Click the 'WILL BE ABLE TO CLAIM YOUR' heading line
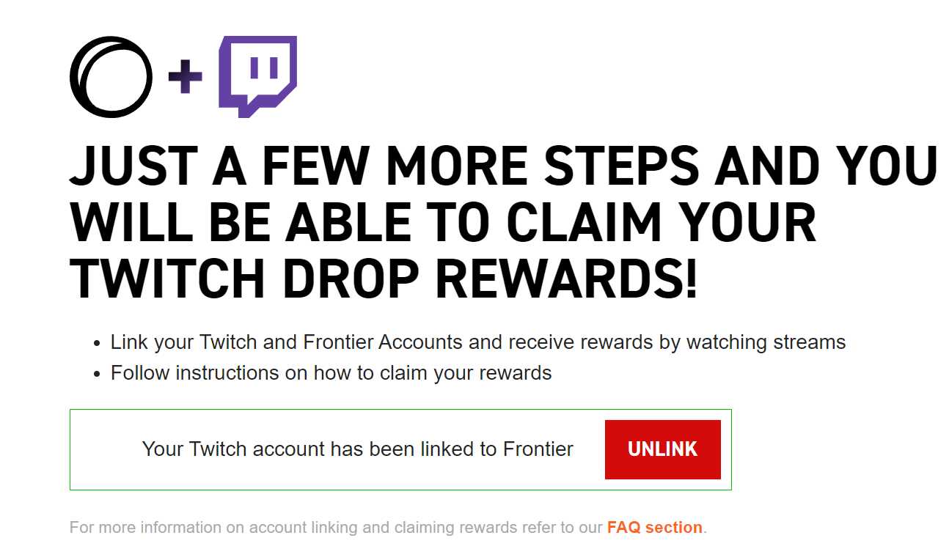949x560 pixels. coord(443,224)
